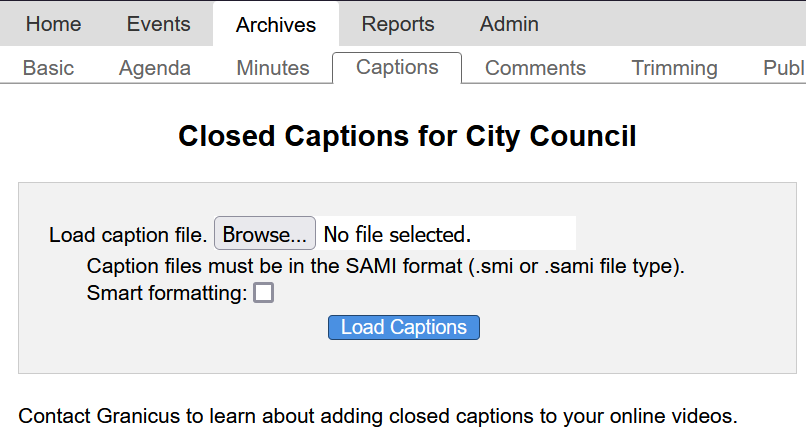806x442 pixels.
Task: Click the 'Smart formatting:' label text
Action: click(x=166, y=294)
